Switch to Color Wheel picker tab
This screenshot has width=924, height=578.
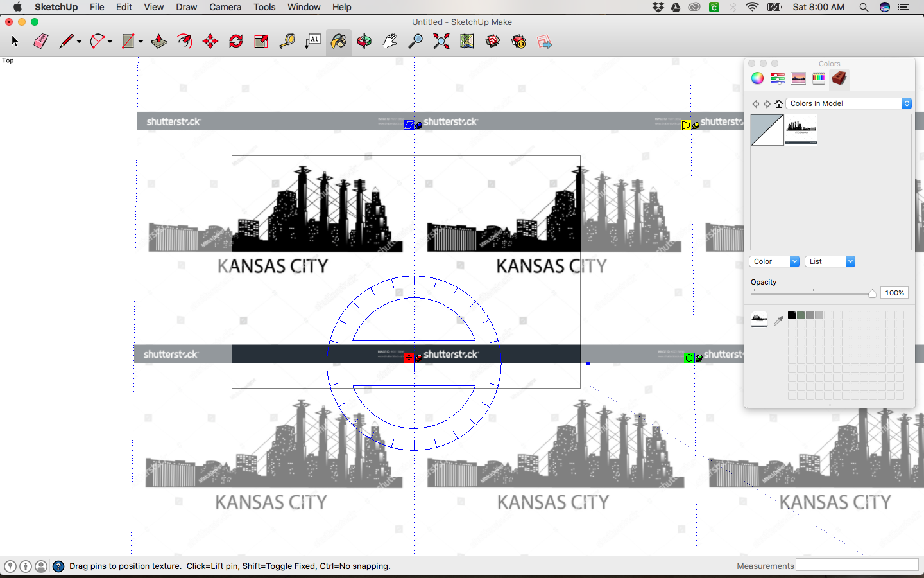click(x=758, y=78)
